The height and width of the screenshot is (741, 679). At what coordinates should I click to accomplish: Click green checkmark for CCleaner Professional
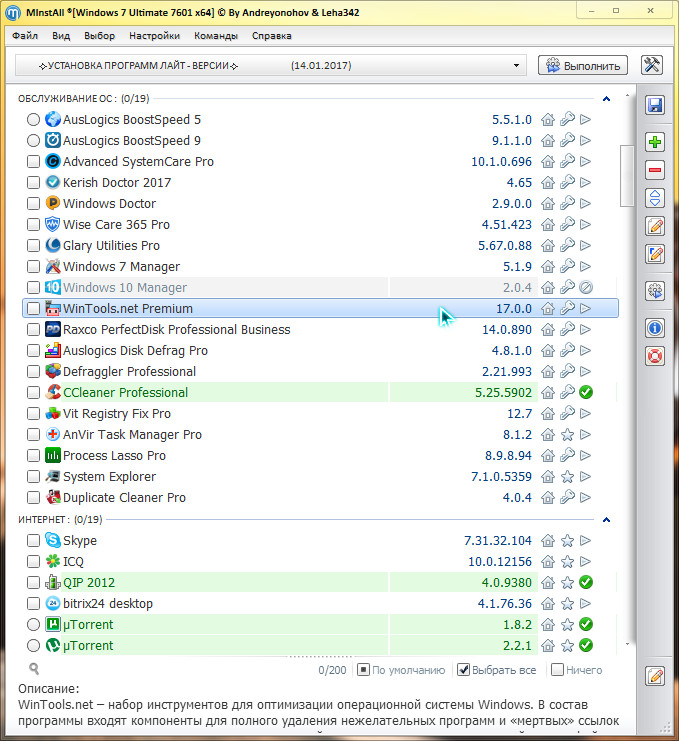click(x=586, y=392)
